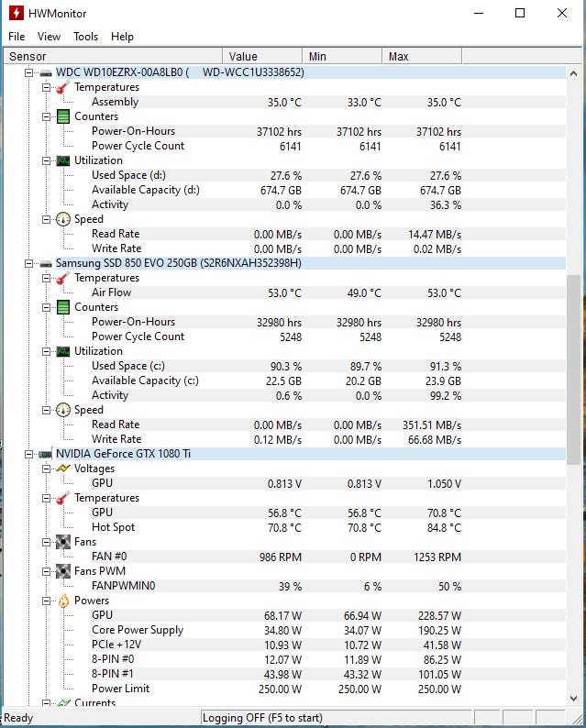Image resolution: width=586 pixels, height=728 pixels.
Task: Click thermometer icon under Samsung SSD Temperatures
Action: pyautogui.click(x=62, y=278)
